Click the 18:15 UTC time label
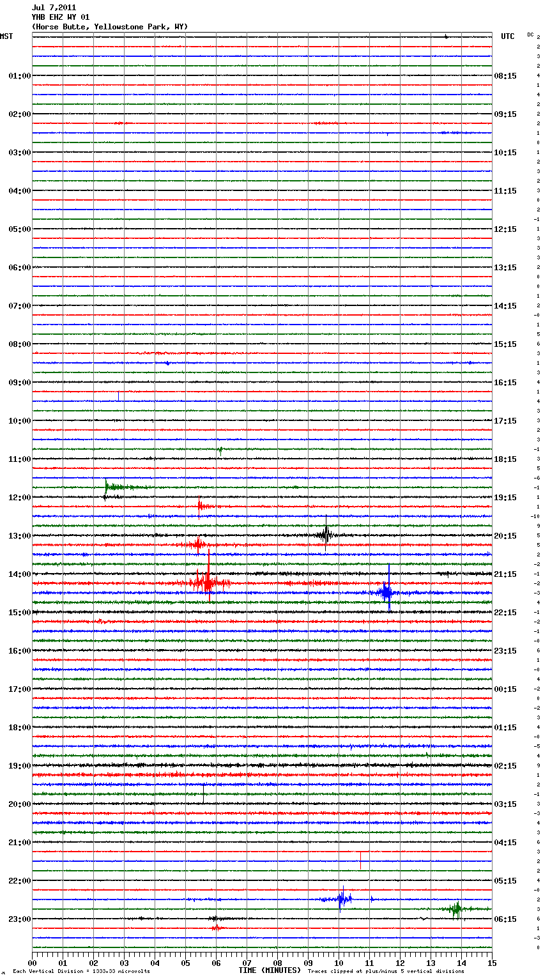The image size is (543, 980). pos(505,459)
